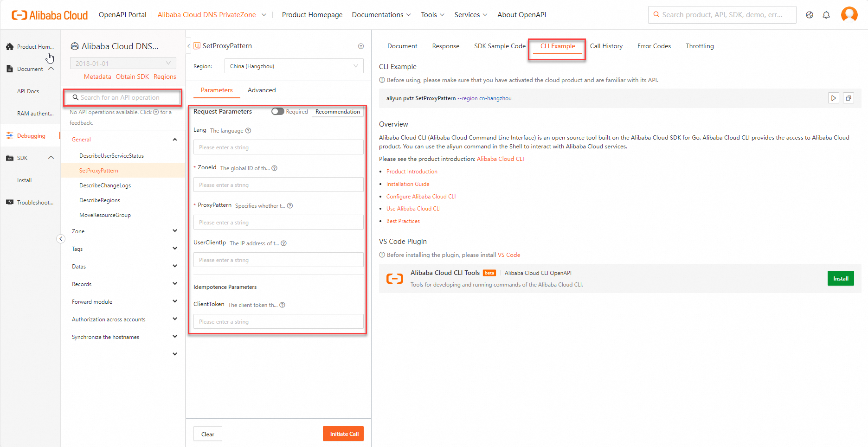Select the Recommendation filter option
Screen dimensions: 868x447
(337, 111)
